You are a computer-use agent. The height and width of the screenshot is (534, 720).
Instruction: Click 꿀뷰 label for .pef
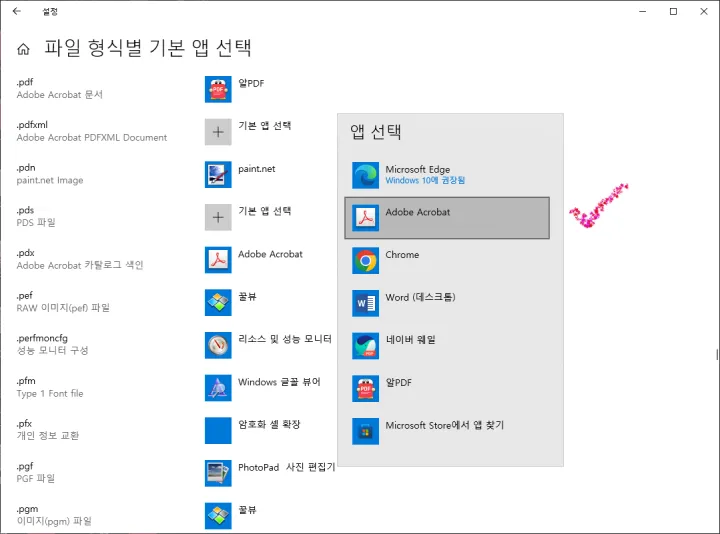tap(247, 297)
